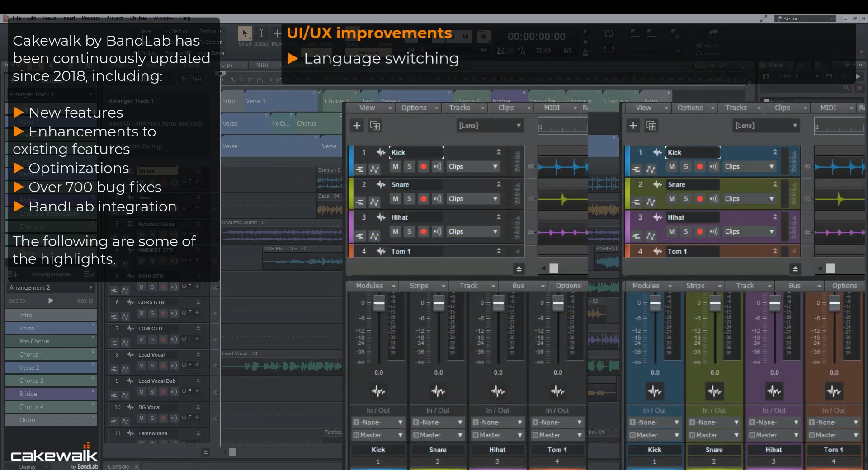Adjust the Snare volume fader in right console
The height and width of the screenshot is (470, 868).
click(x=715, y=303)
